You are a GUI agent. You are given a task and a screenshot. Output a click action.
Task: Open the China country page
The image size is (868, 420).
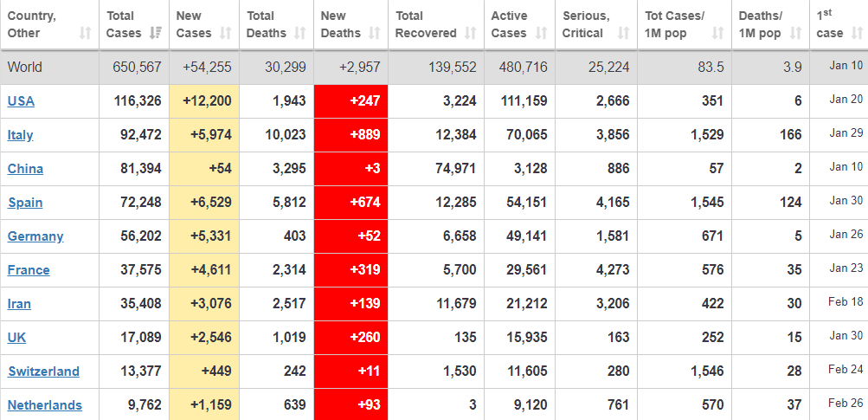click(x=25, y=169)
